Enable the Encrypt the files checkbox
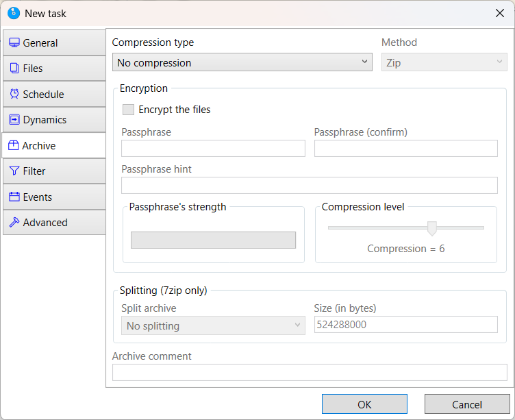Viewport: 515px width, 420px height. [128, 110]
